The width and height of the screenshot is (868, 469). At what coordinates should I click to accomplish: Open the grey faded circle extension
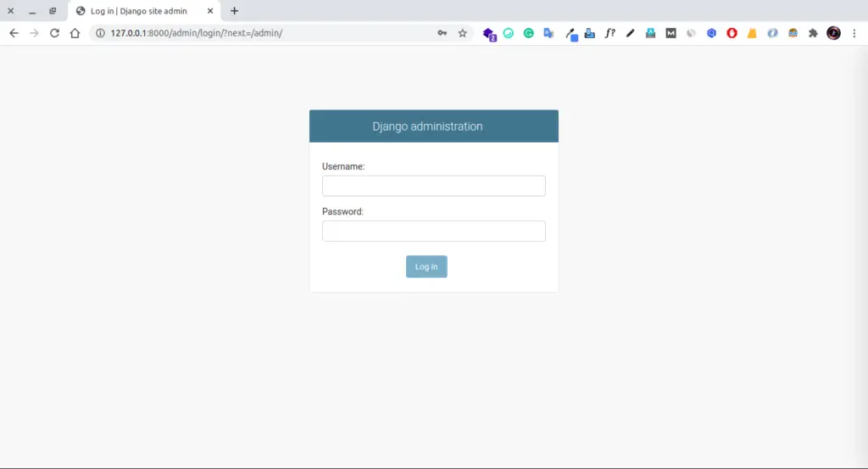[691, 33]
